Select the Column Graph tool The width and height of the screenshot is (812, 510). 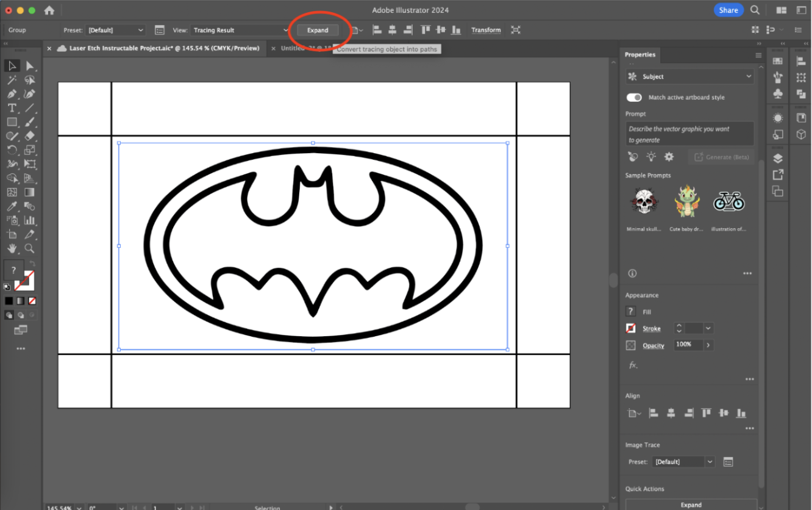(29, 220)
